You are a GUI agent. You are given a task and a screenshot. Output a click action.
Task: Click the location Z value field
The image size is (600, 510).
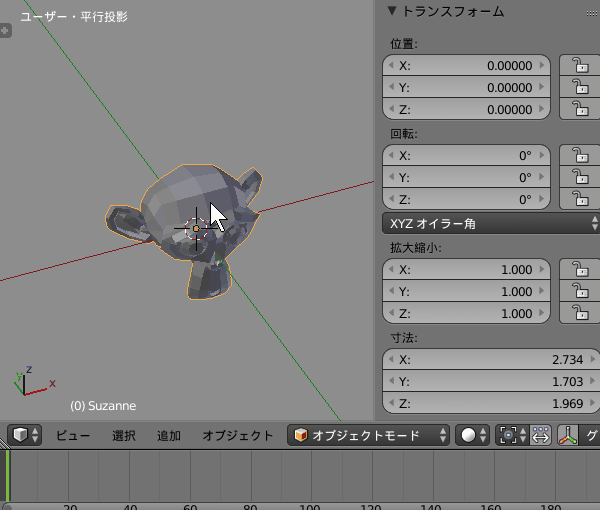tap(466, 109)
